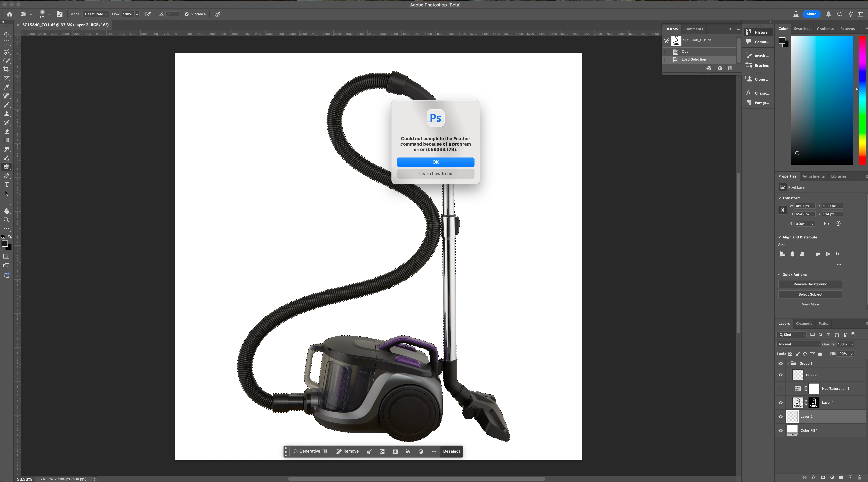The height and width of the screenshot is (482, 868).
Task: Select the Type tool
Action: 6,185
